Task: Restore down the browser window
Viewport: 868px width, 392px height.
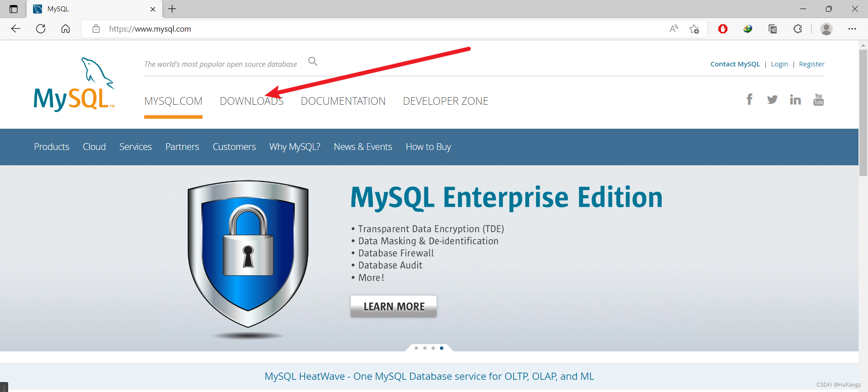Action: click(829, 9)
